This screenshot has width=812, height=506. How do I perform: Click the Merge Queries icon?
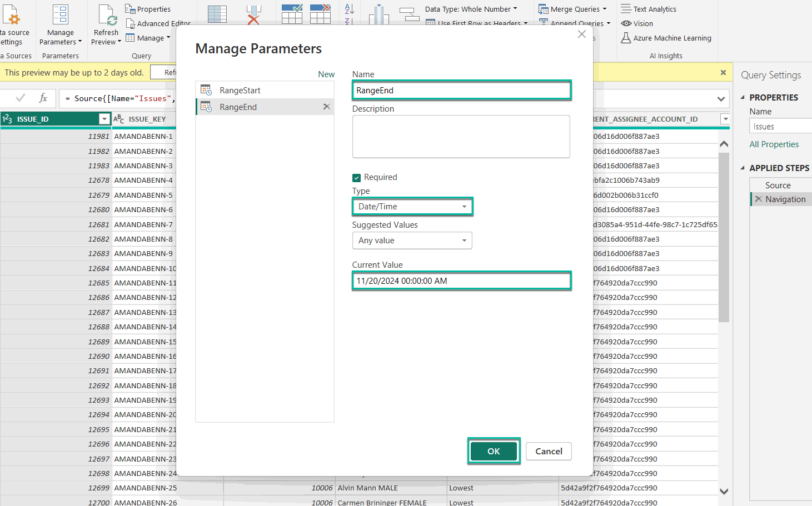click(x=543, y=9)
